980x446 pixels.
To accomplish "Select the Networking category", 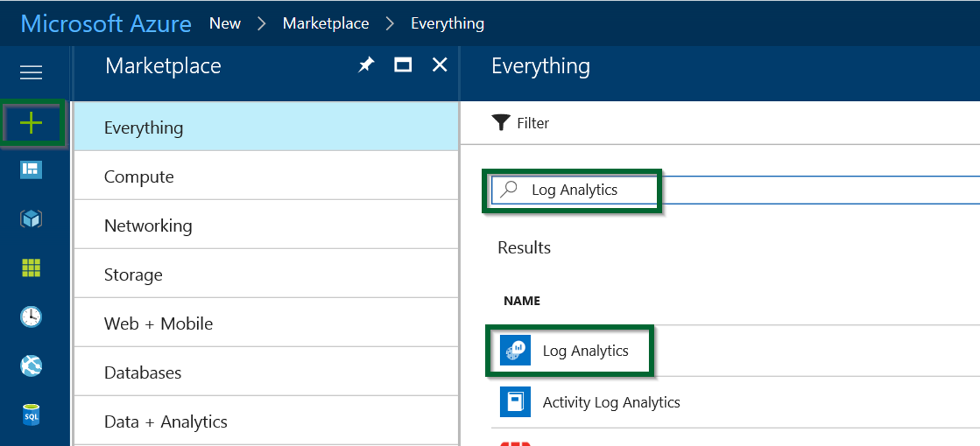I will pyautogui.click(x=267, y=225).
